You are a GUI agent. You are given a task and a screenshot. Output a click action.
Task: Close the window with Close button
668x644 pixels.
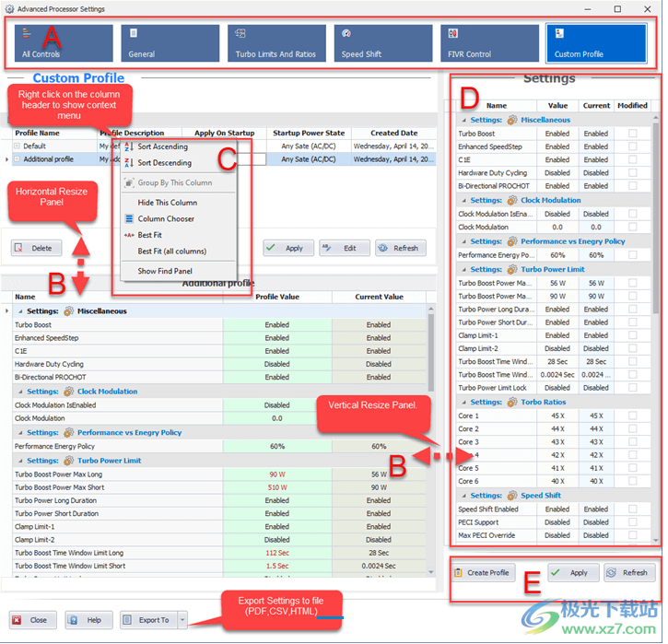coord(32,620)
